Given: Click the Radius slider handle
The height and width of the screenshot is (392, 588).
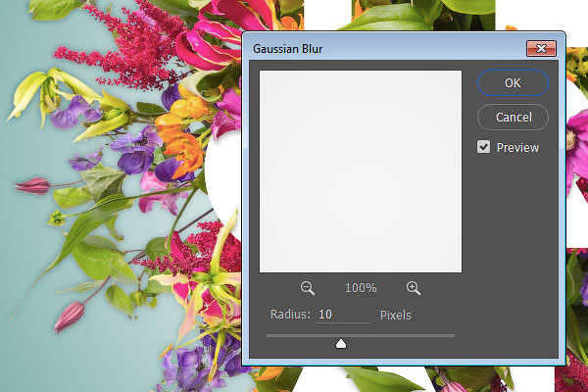Looking at the screenshot, I should (341, 344).
